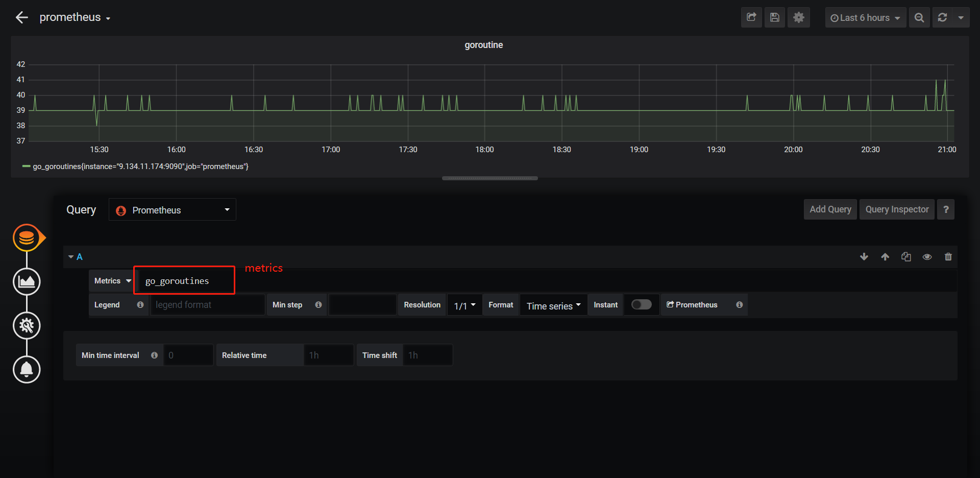This screenshot has height=478, width=980.
Task: Select the Prometheus data source dropdown
Action: pos(173,210)
